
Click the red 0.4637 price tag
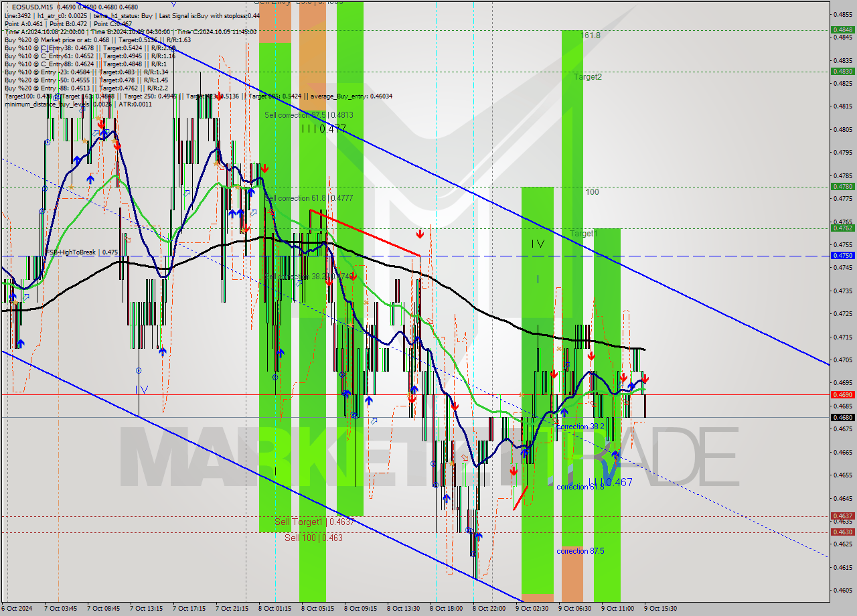pyautogui.click(x=842, y=516)
